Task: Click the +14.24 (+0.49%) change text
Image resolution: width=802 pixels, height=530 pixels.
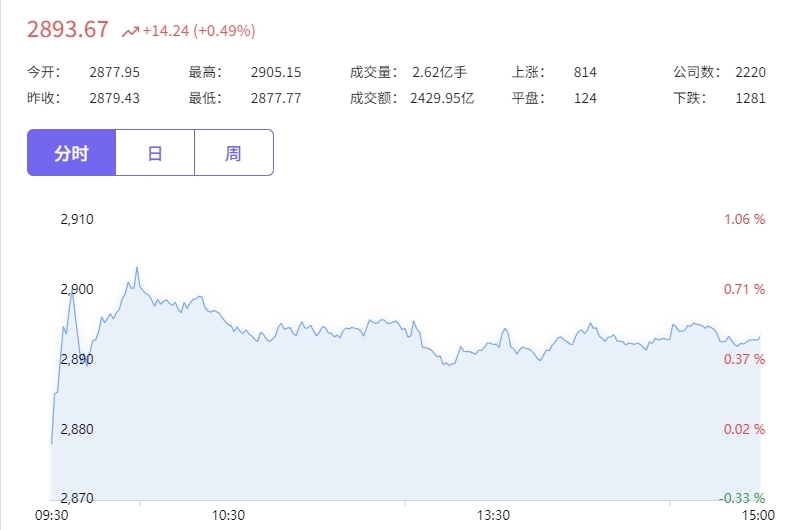Action: pyautogui.click(x=199, y=31)
